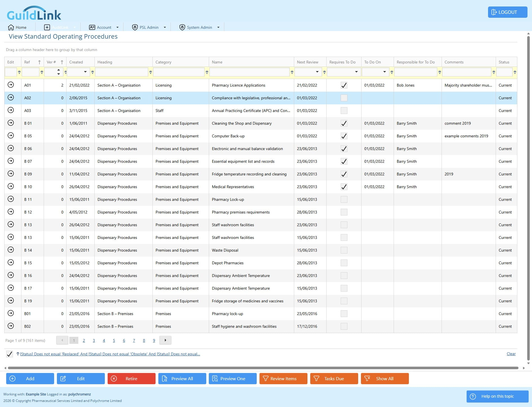Open the Next Review filter dropdown
532x407 pixels.
click(317, 72)
